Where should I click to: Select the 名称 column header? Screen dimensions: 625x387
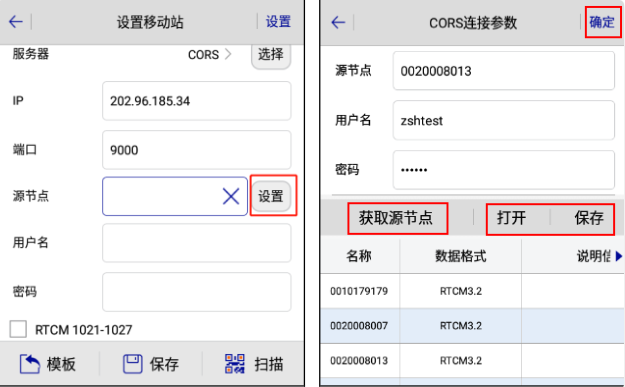point(359,256)
